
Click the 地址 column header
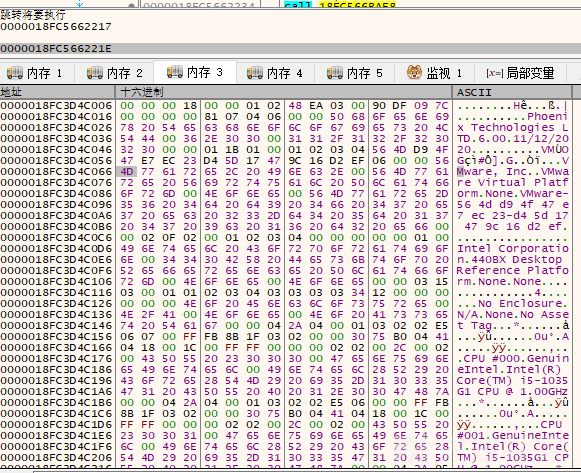pos(57,92)
